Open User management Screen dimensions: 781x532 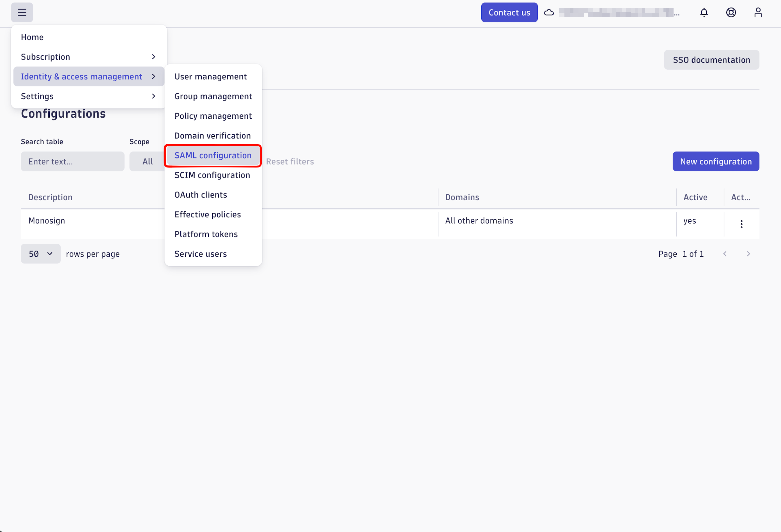213,77
